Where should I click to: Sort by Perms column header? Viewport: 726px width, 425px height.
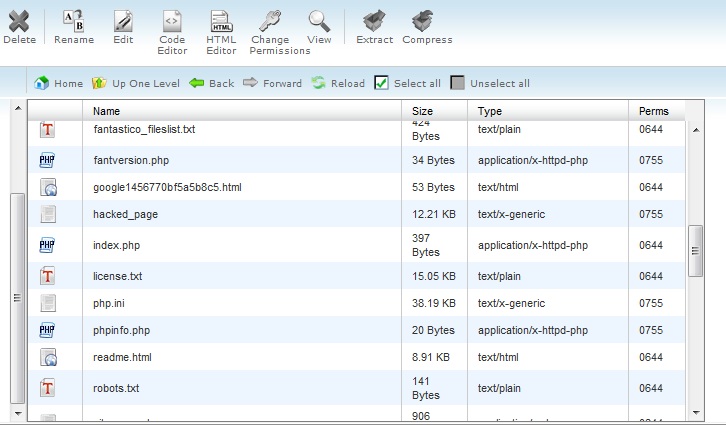(654, 111)
